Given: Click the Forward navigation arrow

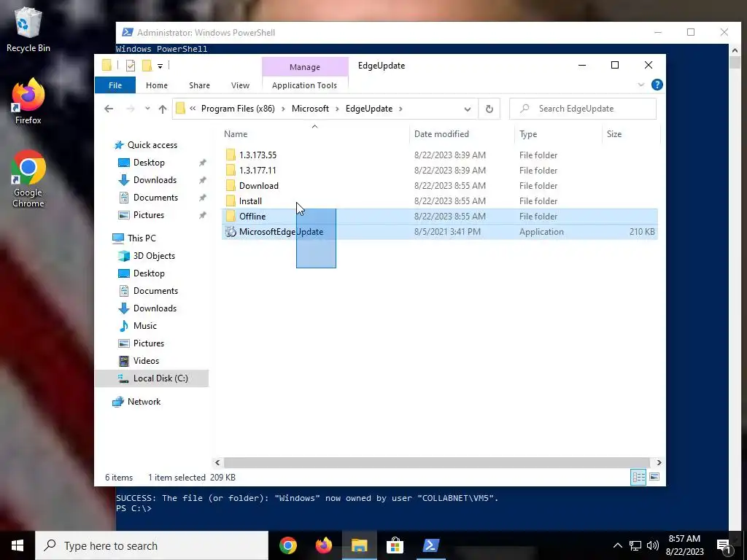Looking at the screenshot, I should (131, 109).
